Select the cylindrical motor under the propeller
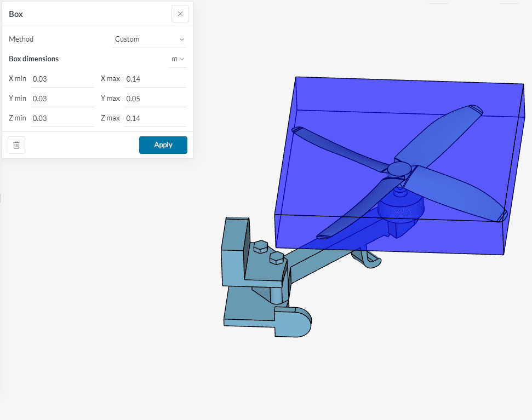 tap(403, 208)
